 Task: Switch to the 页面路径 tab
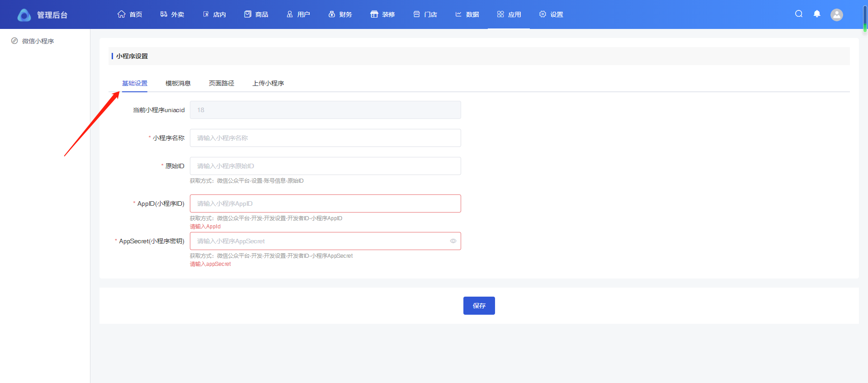221,83
